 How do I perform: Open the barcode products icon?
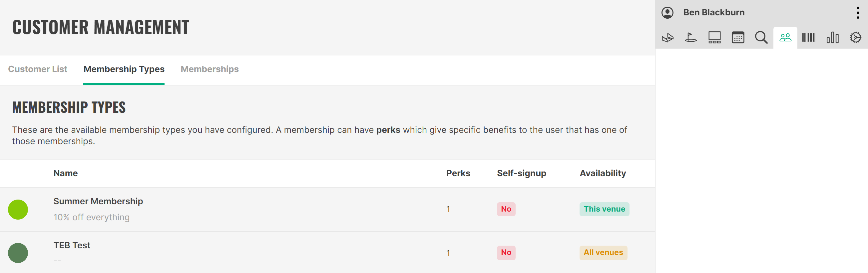[x=808, y=37]
